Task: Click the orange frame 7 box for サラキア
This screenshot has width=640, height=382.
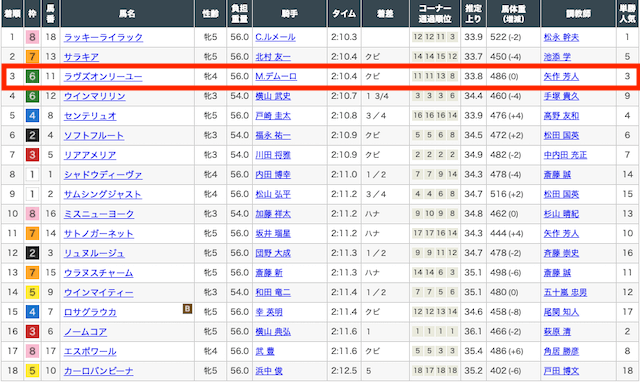Action: (x=32, y=57)
